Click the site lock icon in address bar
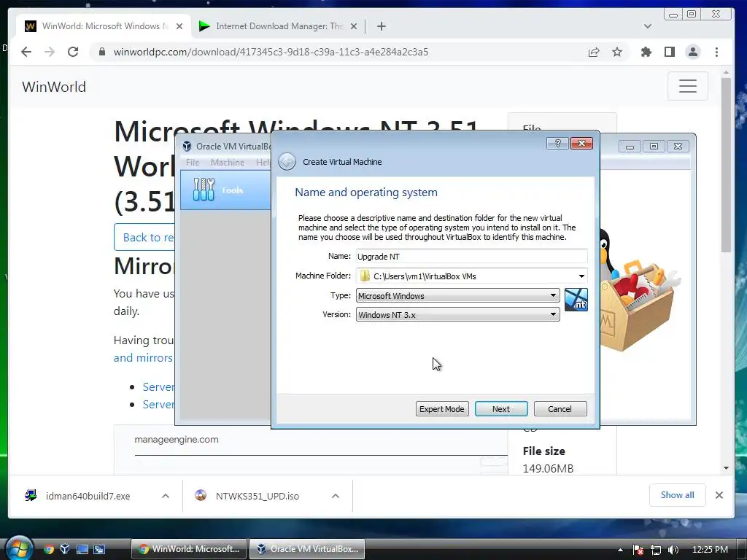This screenshot has width=747, height=560. (x=101, y=52)
